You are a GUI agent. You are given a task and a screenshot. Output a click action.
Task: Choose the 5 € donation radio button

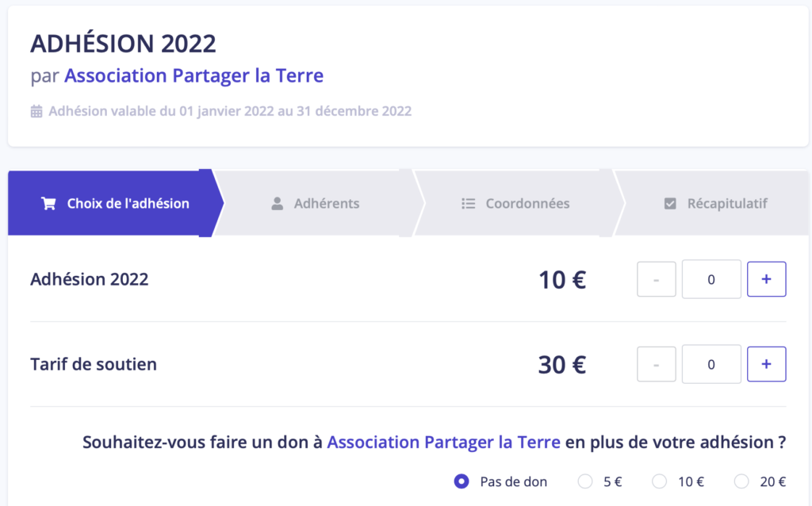tap(585, 481)
